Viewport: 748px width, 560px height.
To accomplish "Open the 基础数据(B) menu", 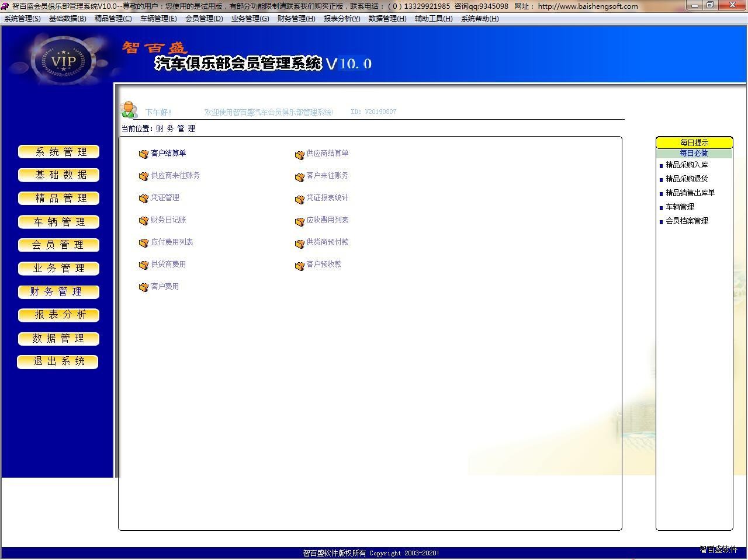I will tap(67, 19).
